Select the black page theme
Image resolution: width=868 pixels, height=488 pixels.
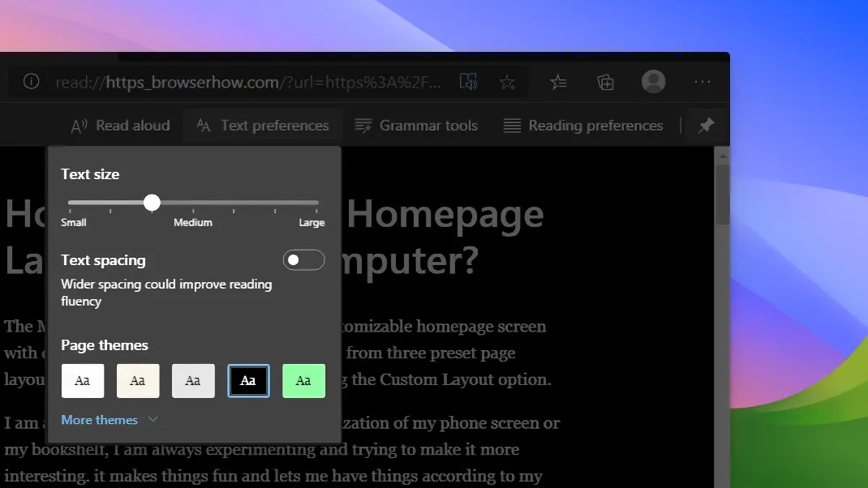(x=248, y=380)
